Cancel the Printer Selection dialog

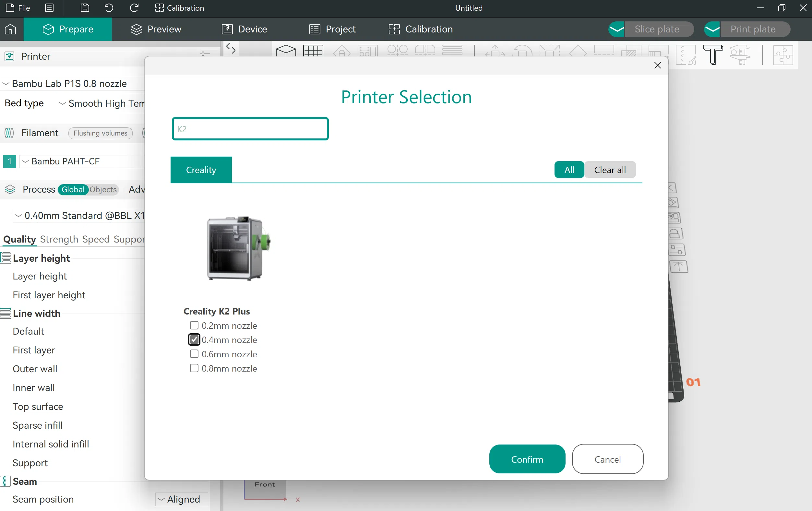tap(607, 459)
